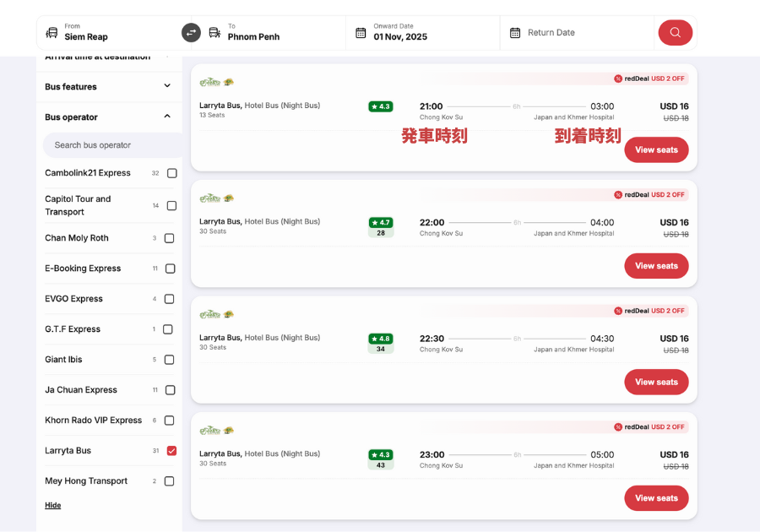Tick the Giant Ibis checkbox
Image resolution: width=760 pixels, height=532 pixels.
169,360
